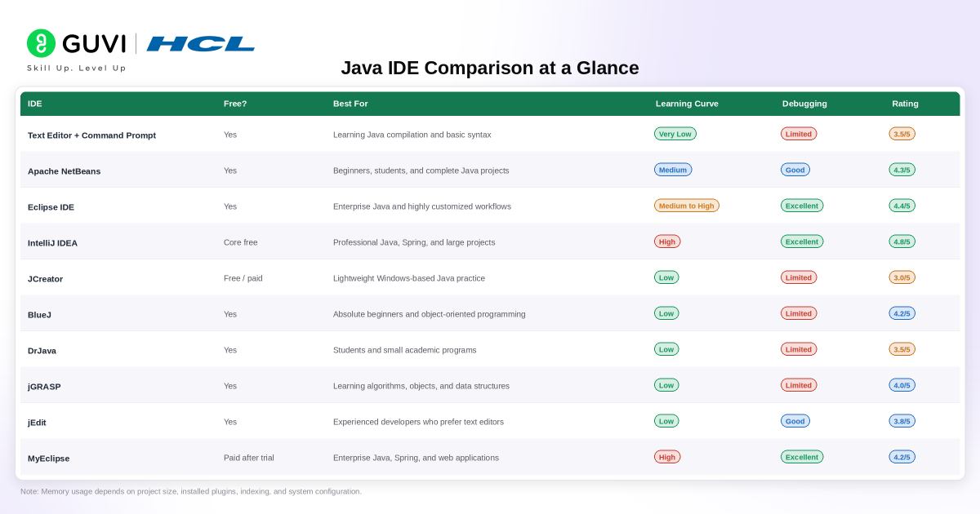
Task: Click the 3.0/5 rating badge
Action: [902, 277]
